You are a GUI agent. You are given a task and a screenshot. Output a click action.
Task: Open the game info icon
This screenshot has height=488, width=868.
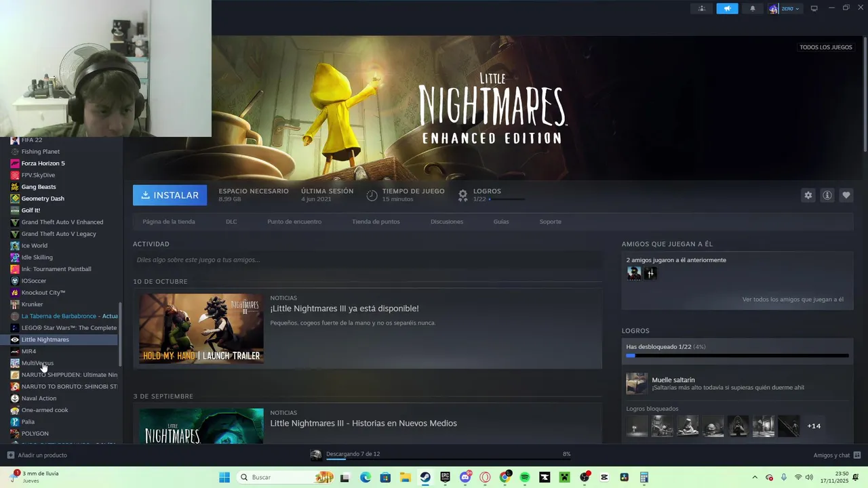point(827,195)
